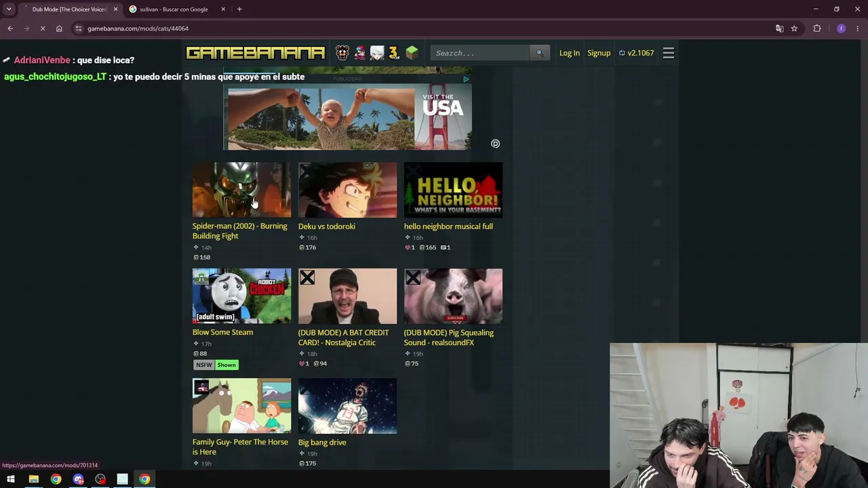Open A BAT CREDIT CARD Nostalgia Critic link
The image size is (868, 488).
344,338
